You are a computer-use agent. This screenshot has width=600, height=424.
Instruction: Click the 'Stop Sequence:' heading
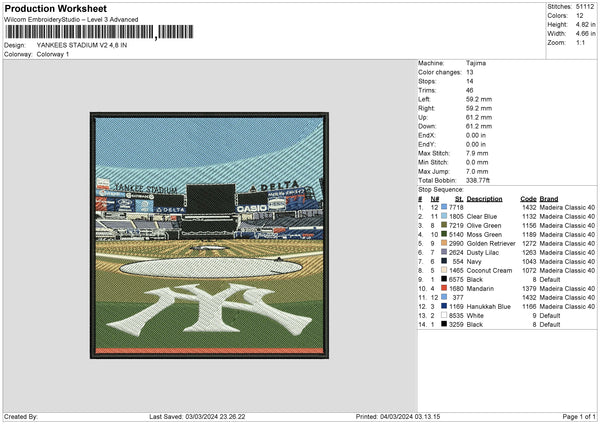tap(441, 189)
